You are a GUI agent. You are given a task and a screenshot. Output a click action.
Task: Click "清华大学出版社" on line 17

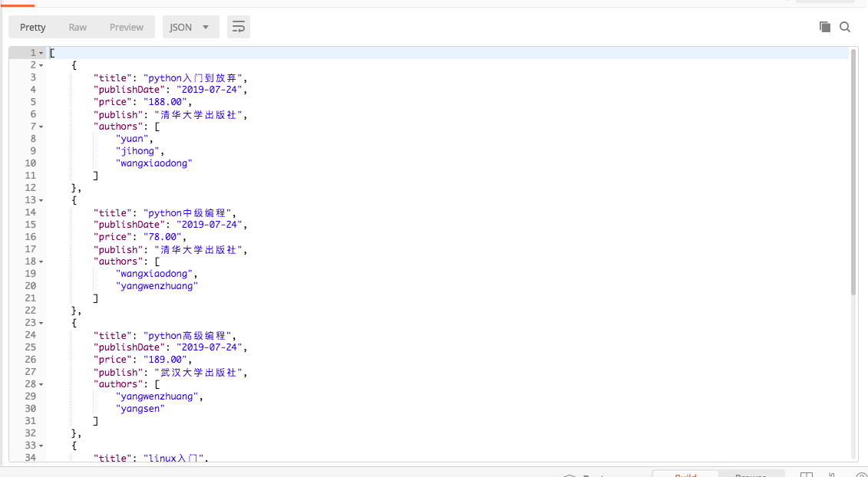point(198,249)
